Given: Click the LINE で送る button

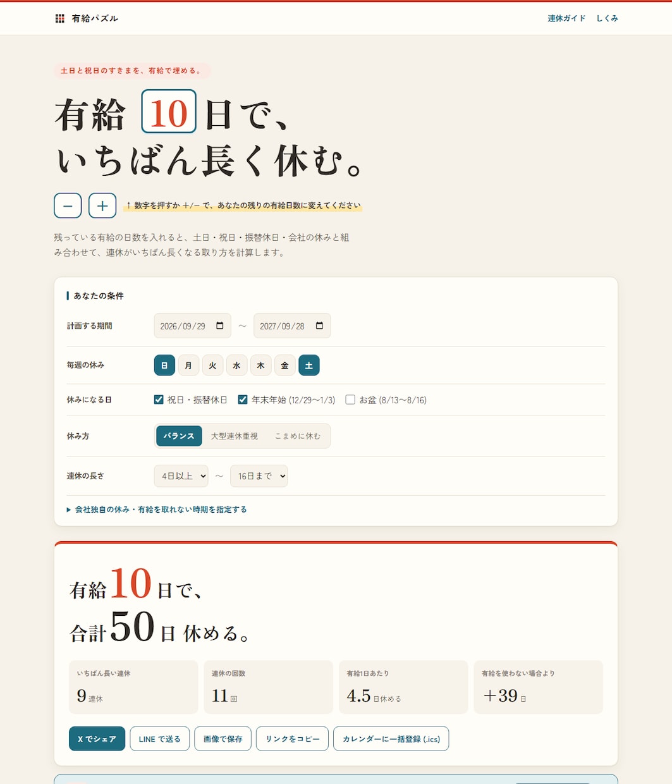Looking at the screenshot, I should click(x=160, y=739).
